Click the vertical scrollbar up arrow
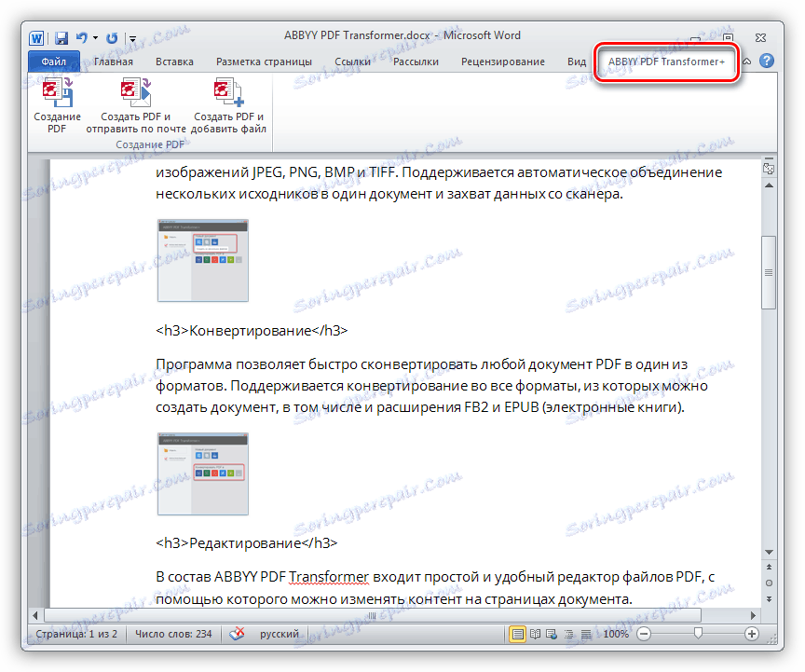The image size is (805, 672). pos(769,185)
